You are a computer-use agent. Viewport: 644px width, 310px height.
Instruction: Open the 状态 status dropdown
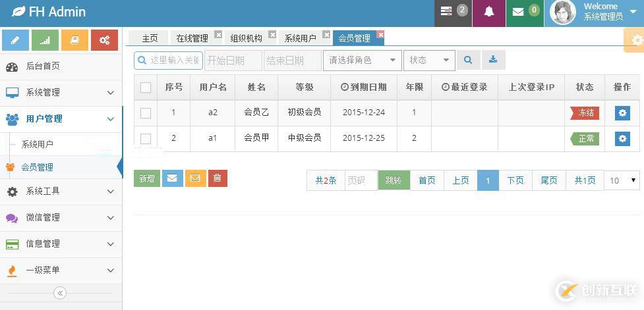429,61
